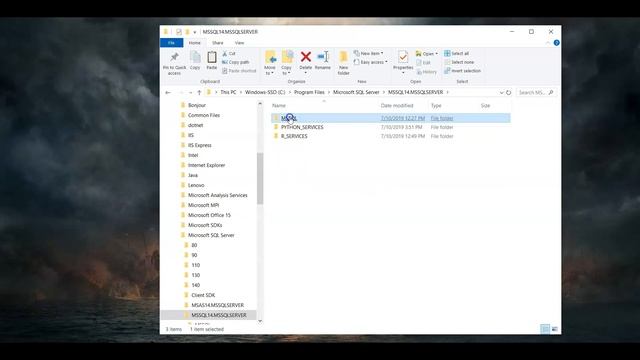Pin the folder to Quick access
The height and width of the screenshot is (360, 640).
click(x=174, y=63)
